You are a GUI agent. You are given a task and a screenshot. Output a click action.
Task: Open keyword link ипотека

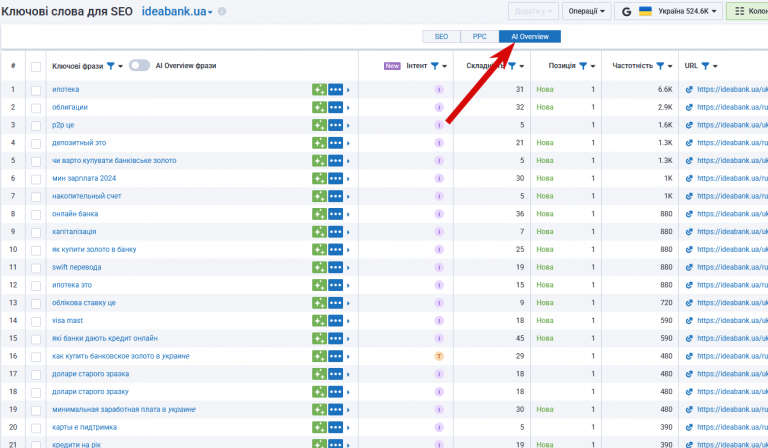point(66,90)
